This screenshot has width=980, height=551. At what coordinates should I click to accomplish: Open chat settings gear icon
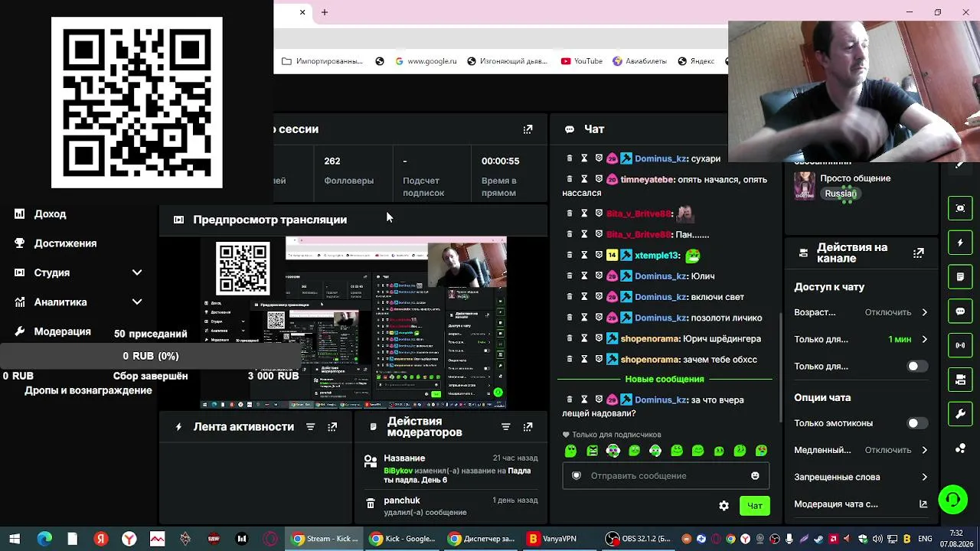click(724, 506)
